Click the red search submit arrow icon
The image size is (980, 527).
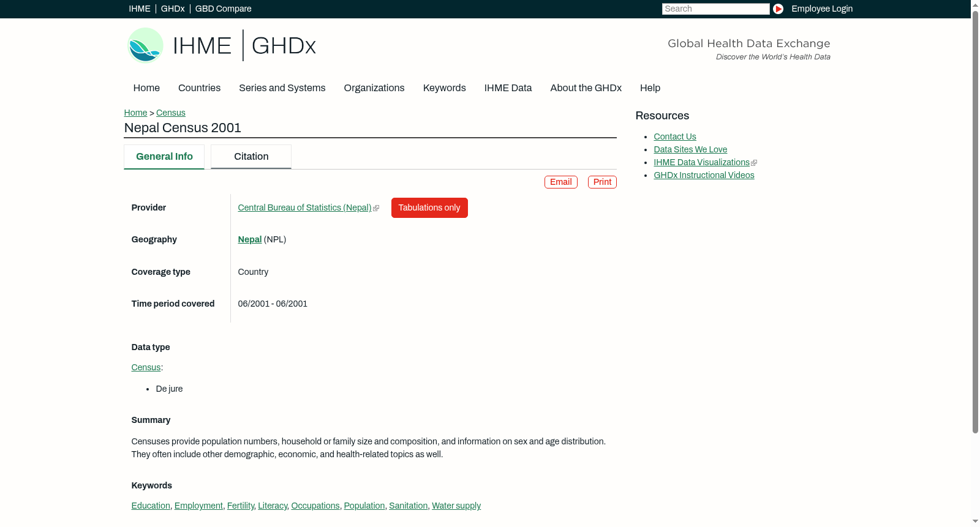click(x=778, y=9)
